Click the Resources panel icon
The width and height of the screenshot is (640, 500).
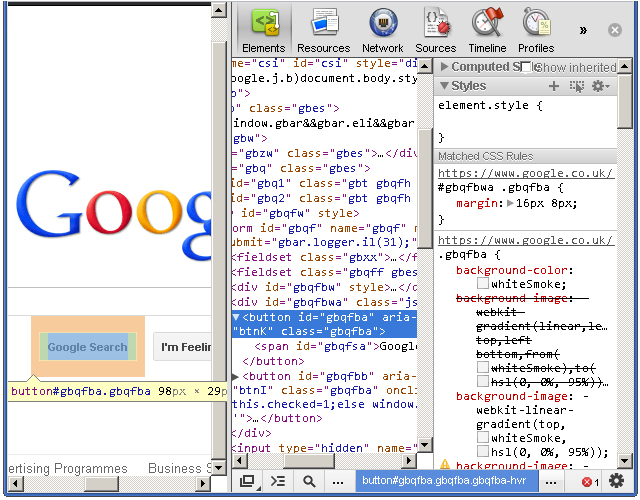click(324, 22)
